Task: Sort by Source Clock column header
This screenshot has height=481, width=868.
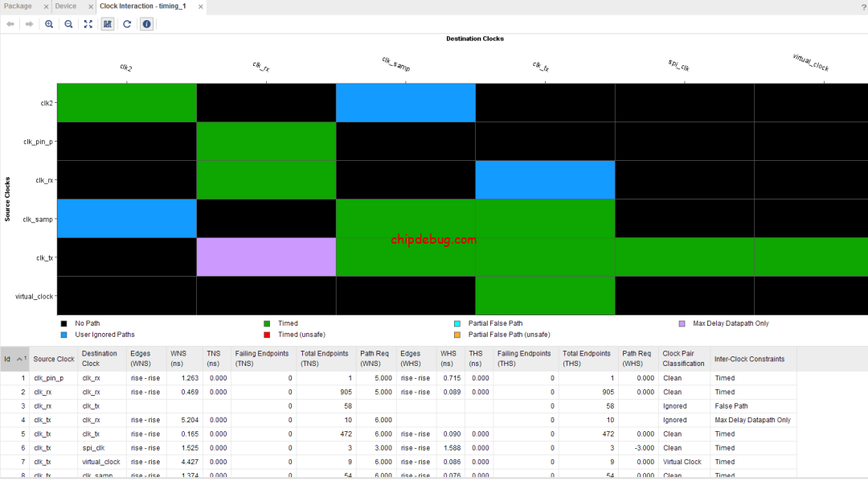Action: [53, 359]
